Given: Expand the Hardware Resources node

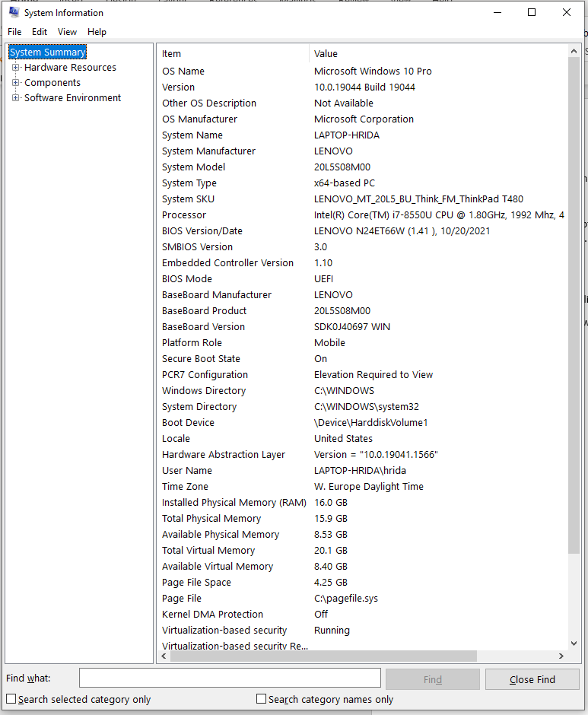Looking at the screenshot, I should click(15, 68).
